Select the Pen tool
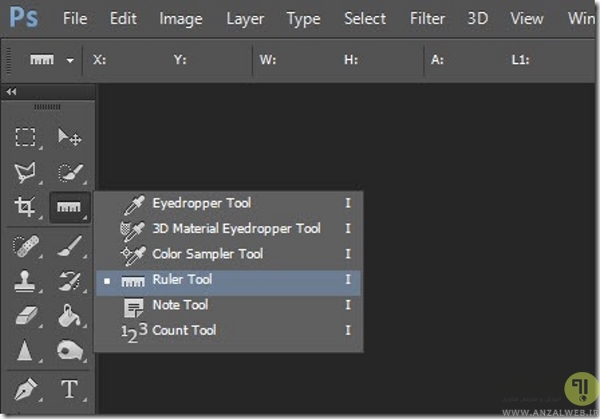Screen dimensions: 600x419 (x=25, y=387)
